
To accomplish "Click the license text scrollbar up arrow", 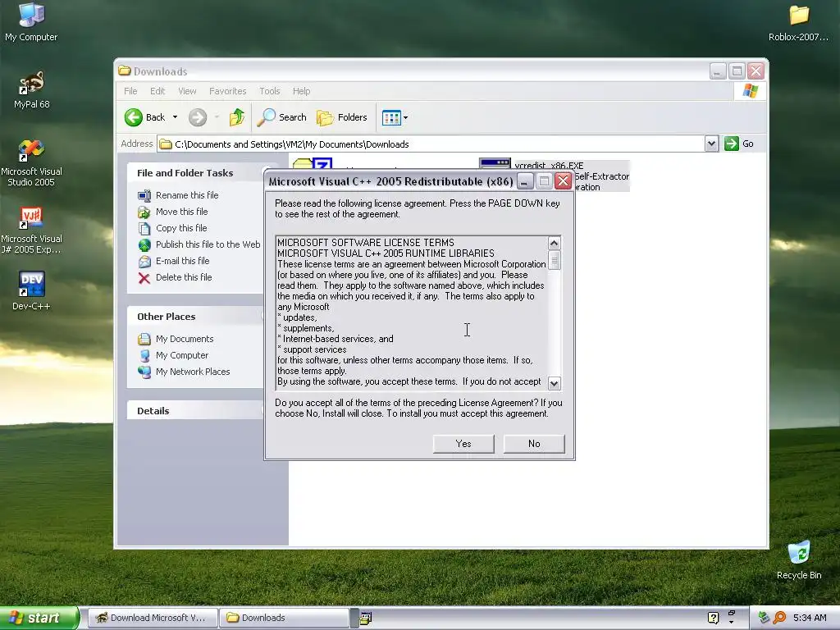I will pos(555,243).
